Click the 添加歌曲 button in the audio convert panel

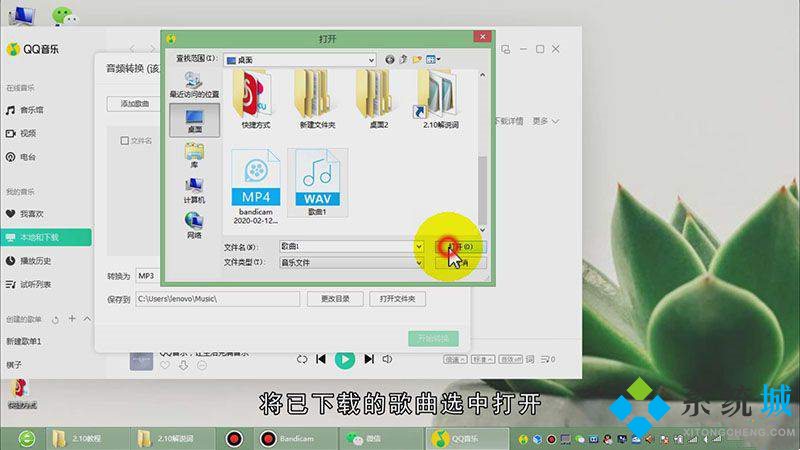[x=135, y=104]
